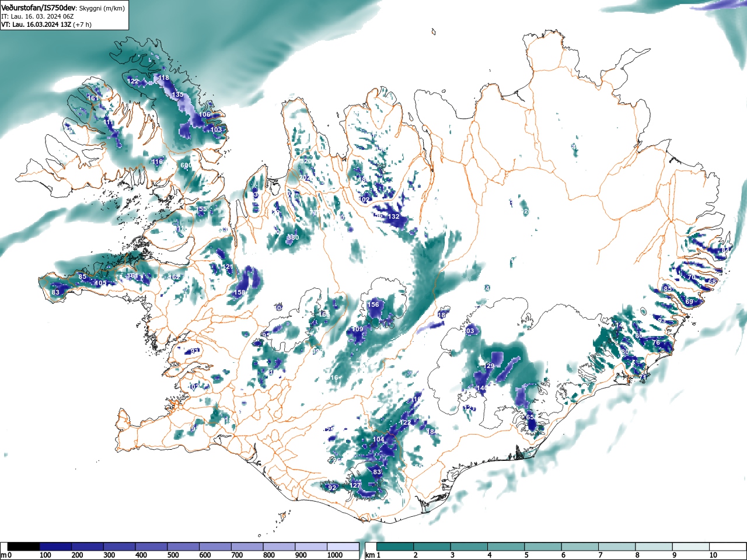
Task: Click the 'm' unit label at the legend's left end
Action: point(4,555)
